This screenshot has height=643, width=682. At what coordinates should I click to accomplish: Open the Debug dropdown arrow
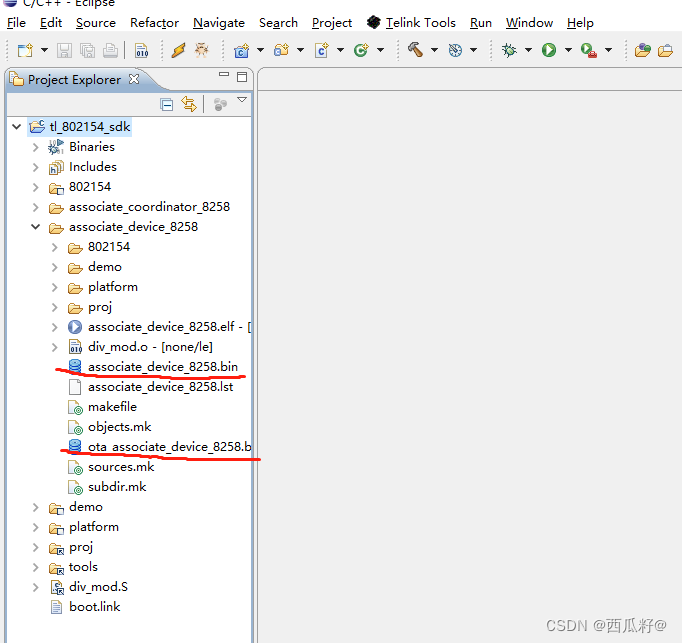[528, 50]
